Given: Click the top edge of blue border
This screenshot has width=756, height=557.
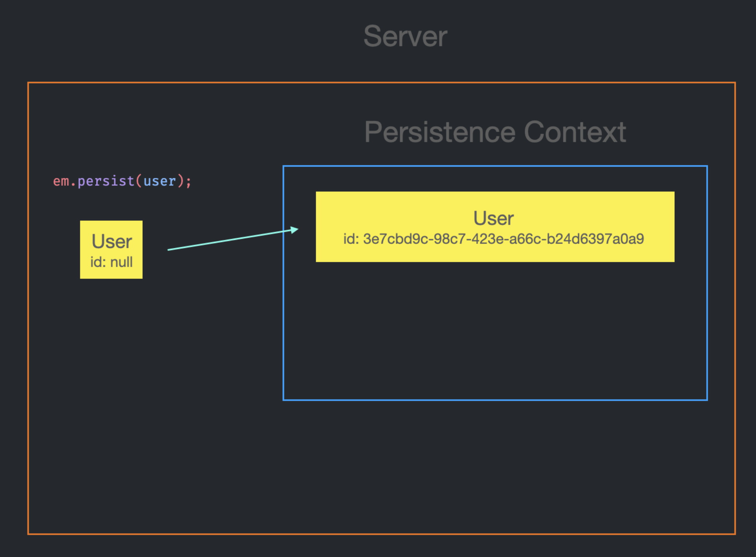Looking at the screenshot, I should tap(495, 166).
